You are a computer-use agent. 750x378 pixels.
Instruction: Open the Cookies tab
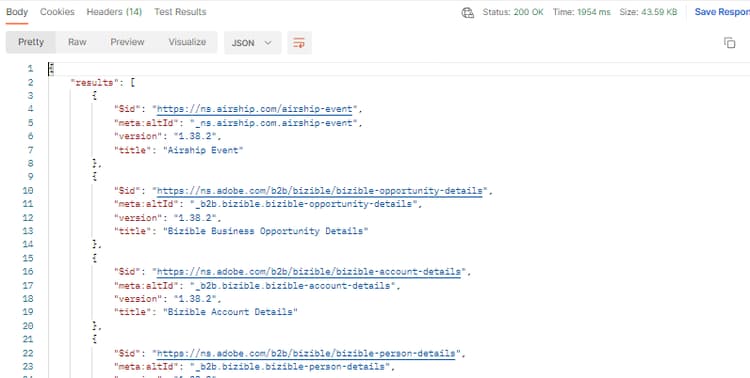tap(57, 12)
